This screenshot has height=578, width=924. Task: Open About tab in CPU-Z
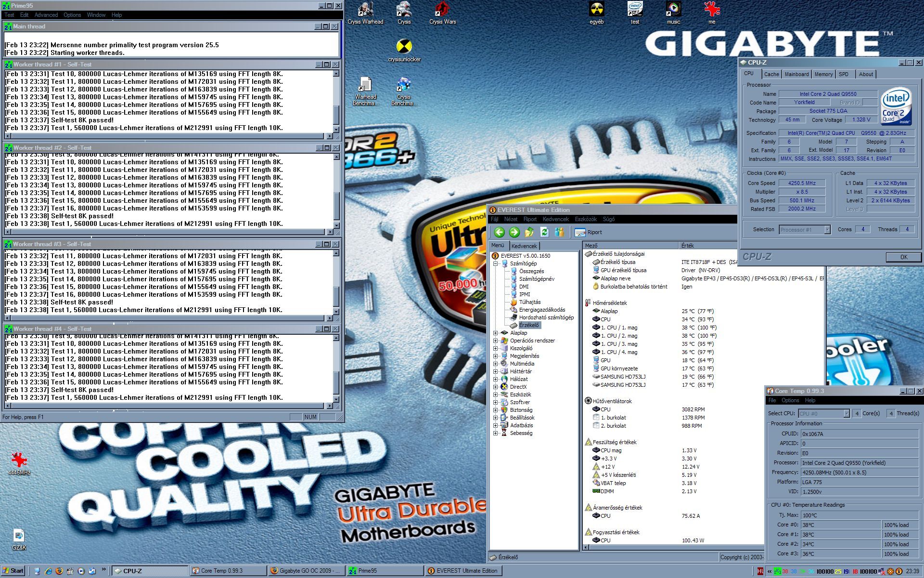866,74
